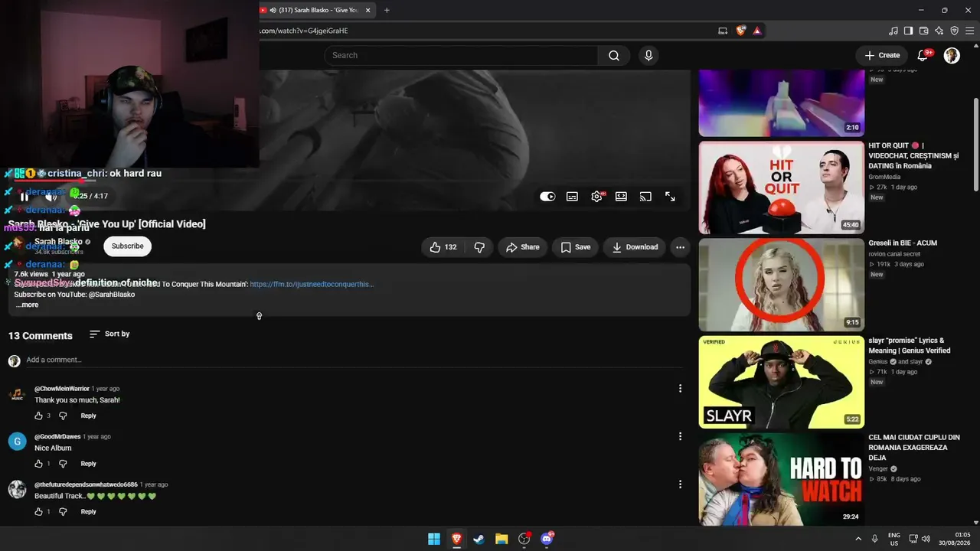Open options for @GoodMrDawes' comment

[x=680, y=436]
